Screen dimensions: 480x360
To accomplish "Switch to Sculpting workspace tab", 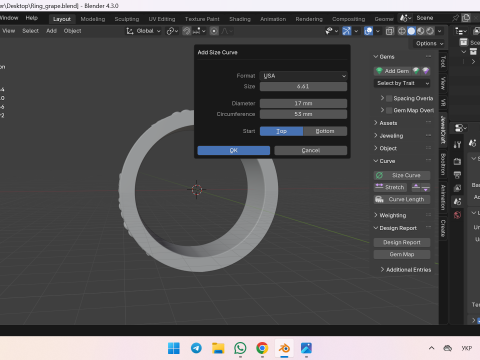I will point(127,19).
